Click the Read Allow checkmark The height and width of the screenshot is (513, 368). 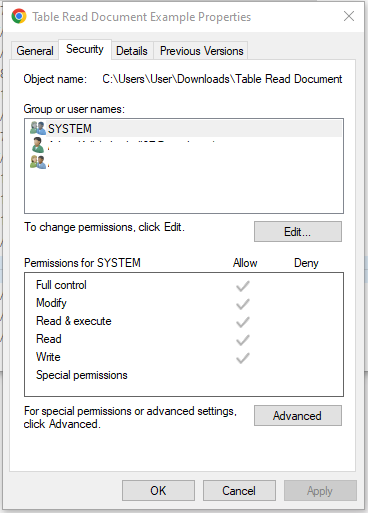243,340
